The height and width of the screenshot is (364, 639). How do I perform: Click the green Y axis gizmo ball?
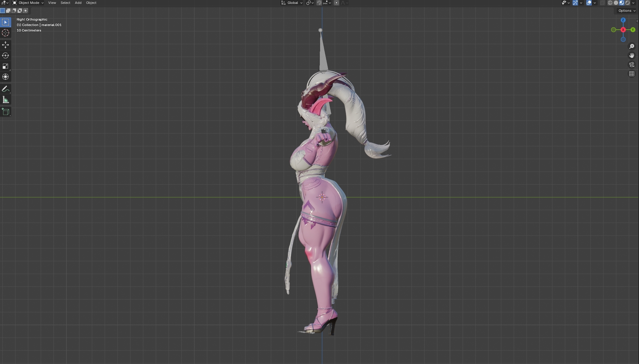tap(633, 30)
